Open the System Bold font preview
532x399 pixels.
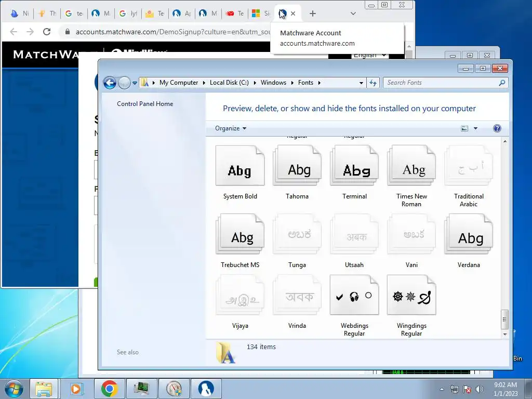coord(240,166)
